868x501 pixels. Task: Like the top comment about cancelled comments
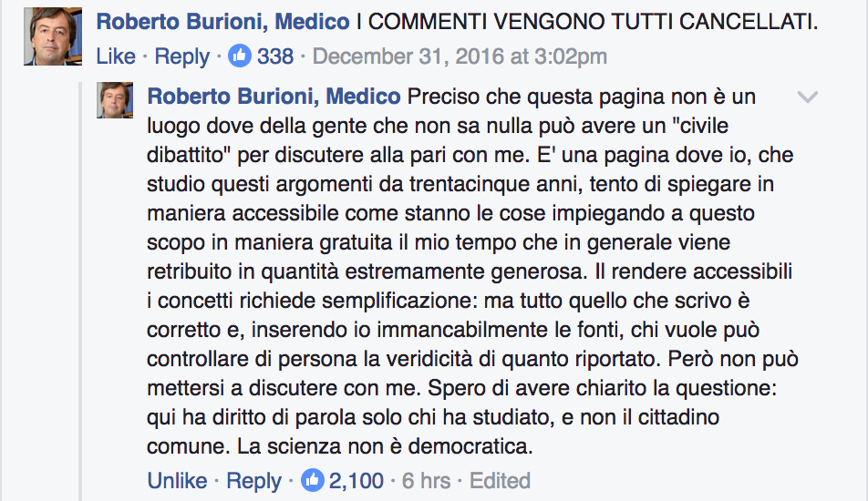pyautogui.click(x=116, y=56)
